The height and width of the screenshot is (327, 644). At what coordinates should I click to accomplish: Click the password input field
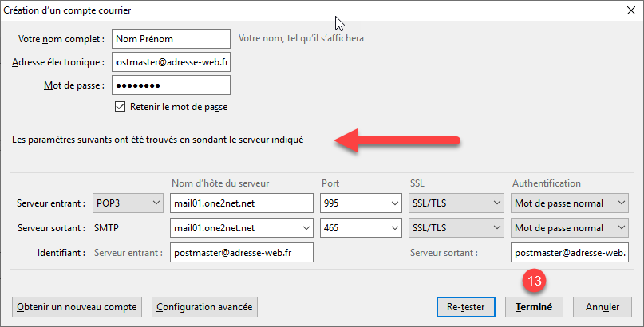(171, 85)
